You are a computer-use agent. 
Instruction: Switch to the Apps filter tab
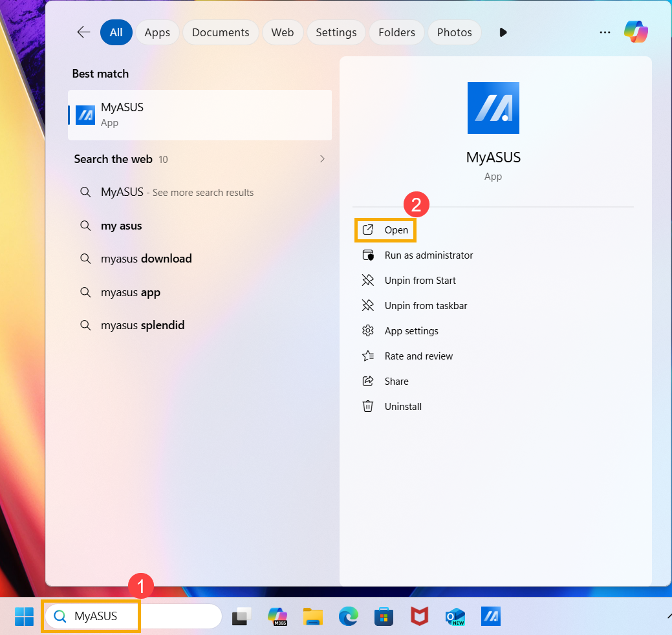tap(157, 32)
